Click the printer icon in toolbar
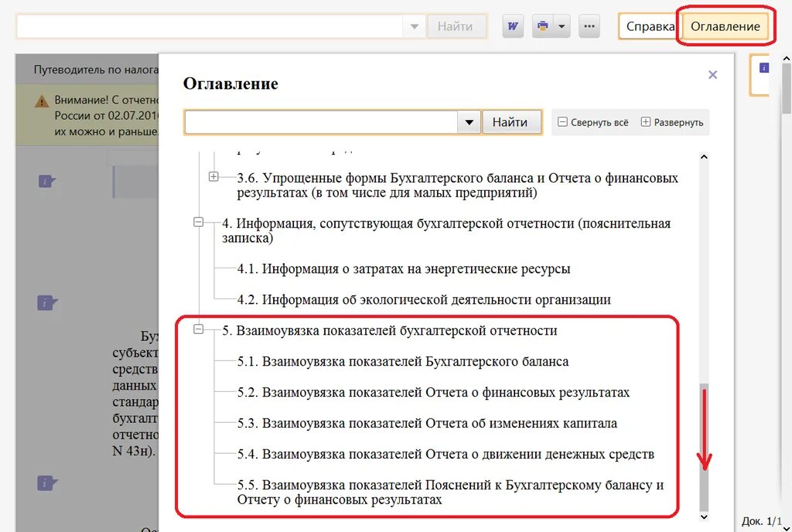The width and height of the screenshot is (792, 532). [x=543, y=26]
